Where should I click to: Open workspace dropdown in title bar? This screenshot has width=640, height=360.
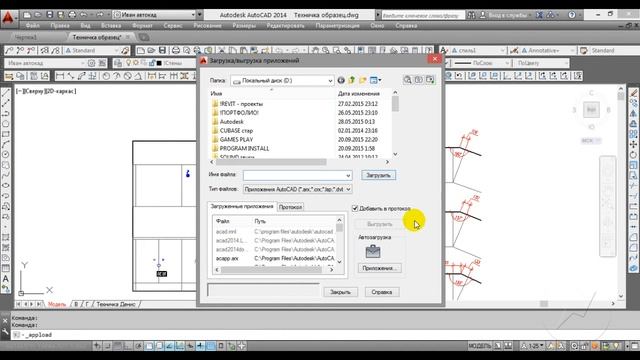click(x=193, y=15)
